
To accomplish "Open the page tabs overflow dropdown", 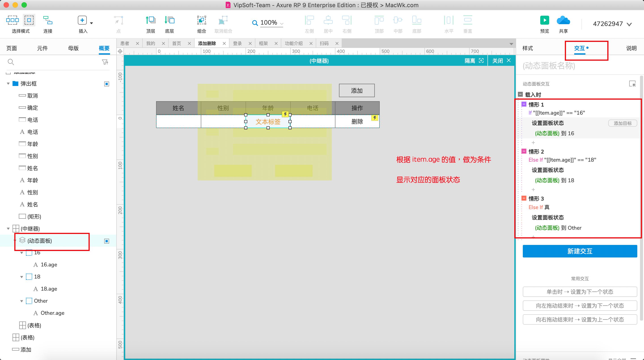I will pos(511,44).
